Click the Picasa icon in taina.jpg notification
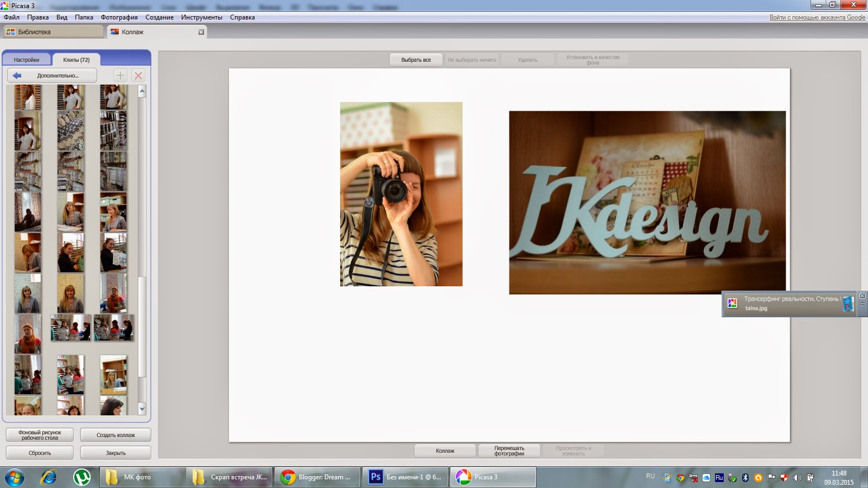868x488 pixels. (x=732, y=303)
